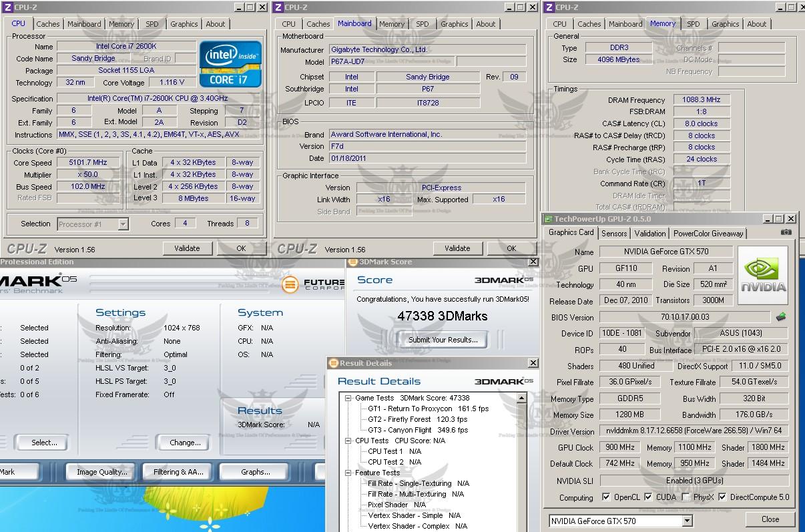Select Fill Rate - Single-Texturing row
Screen dimensions: 805x532
419,483
